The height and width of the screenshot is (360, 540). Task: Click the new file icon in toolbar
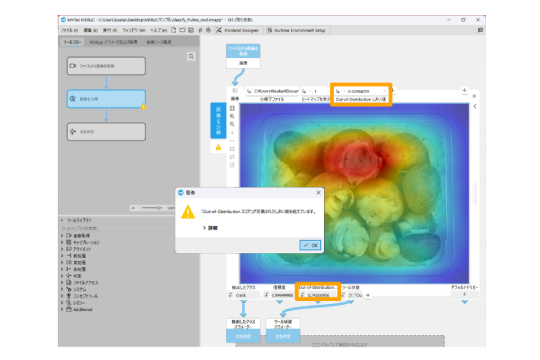pos(174,30)
